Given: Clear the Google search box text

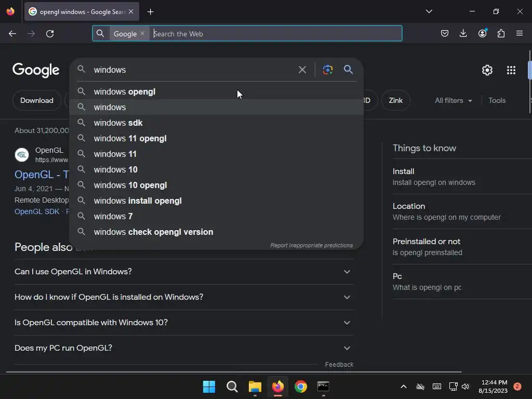Looking at the screenshot, I should pyautogui.click(x=302, y=70).
